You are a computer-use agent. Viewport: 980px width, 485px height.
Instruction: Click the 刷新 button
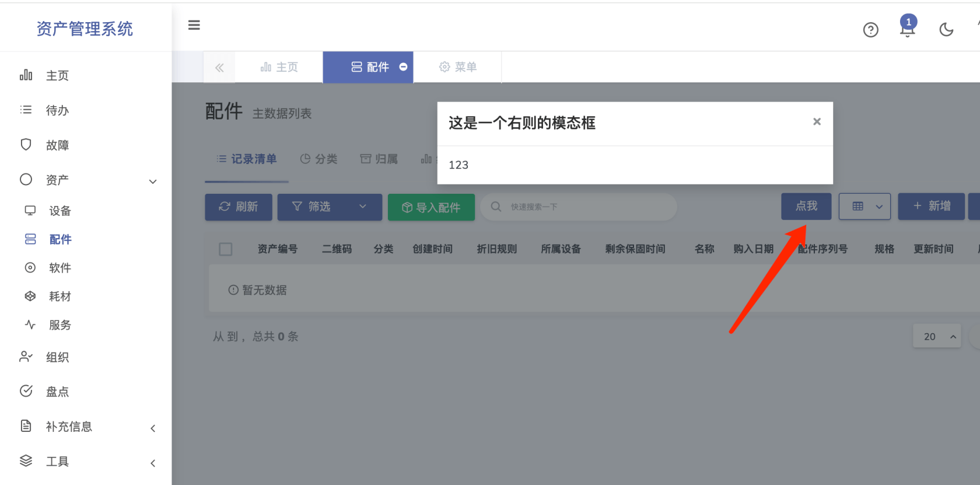[239, 207]
